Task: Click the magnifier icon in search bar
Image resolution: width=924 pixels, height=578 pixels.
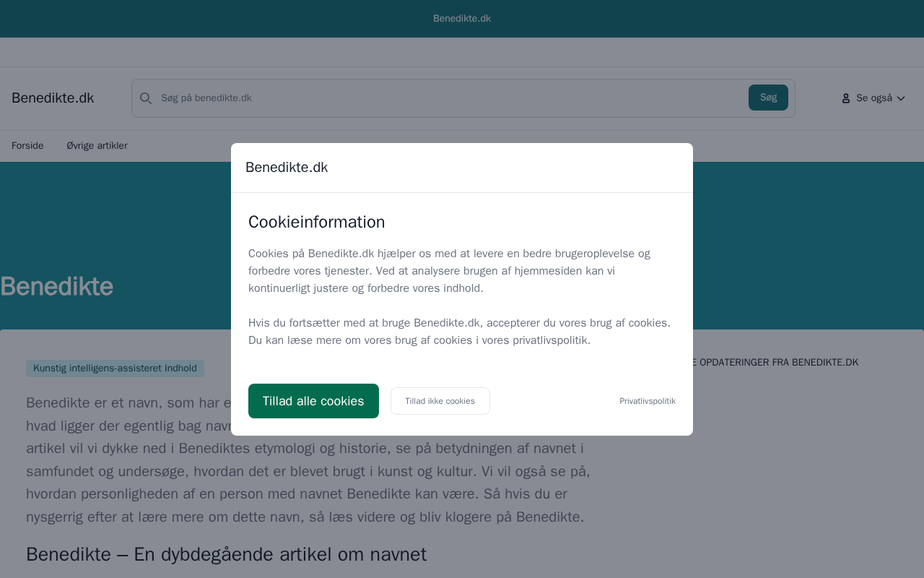Action: [146, 98]
